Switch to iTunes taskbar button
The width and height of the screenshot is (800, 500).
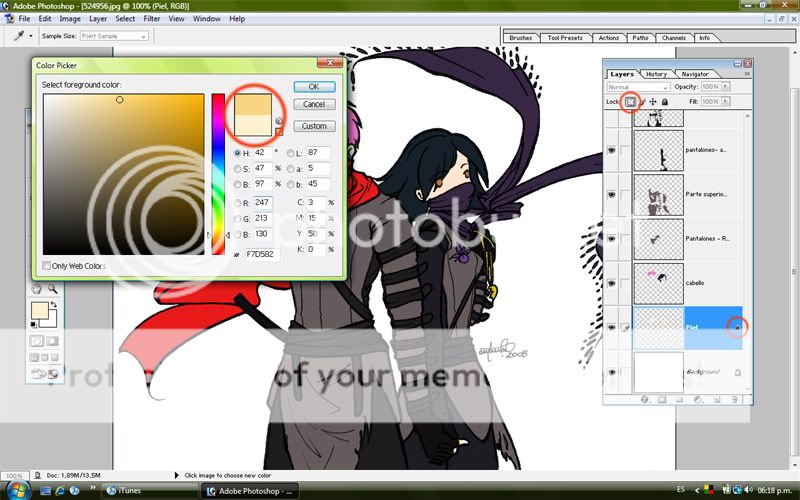click(x=149, y=491)
